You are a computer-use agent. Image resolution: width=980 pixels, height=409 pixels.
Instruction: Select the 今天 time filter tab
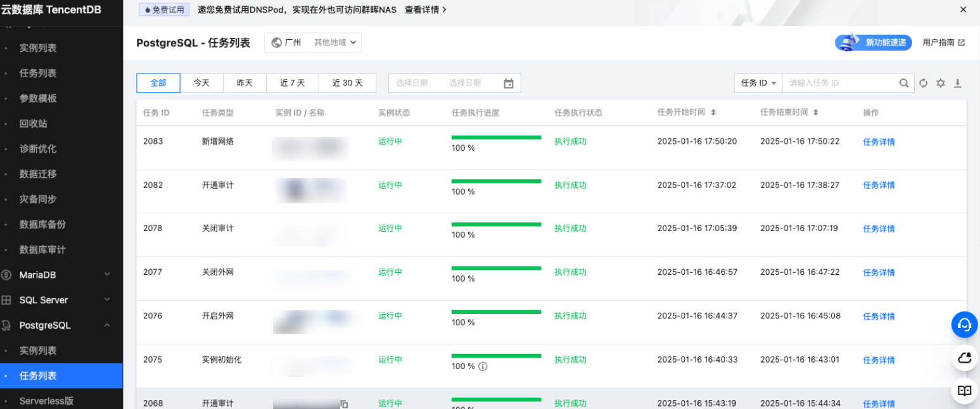[x=201, y=83]
